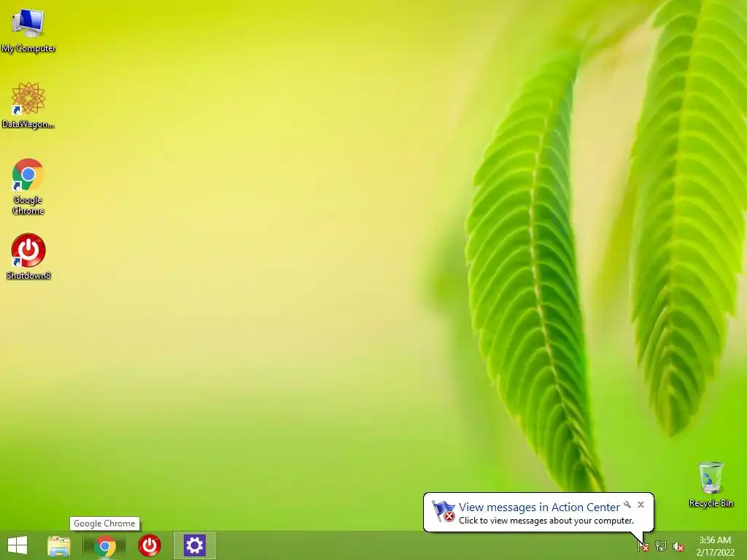Open the Windows Start button
Image resolution: width=747 pixels, height=560 pixels.
tap(18, 545)
